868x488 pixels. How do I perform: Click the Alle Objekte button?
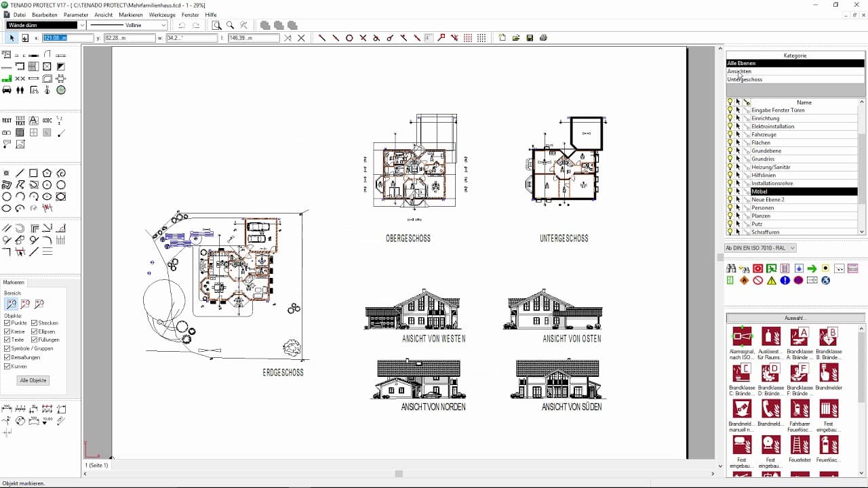(33, 380)
